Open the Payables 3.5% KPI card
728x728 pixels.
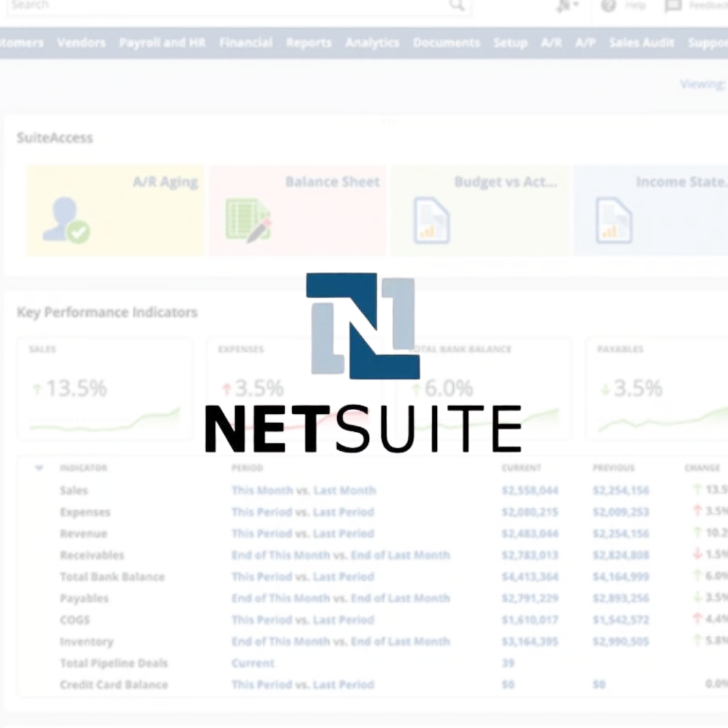(x=657, y=388)
